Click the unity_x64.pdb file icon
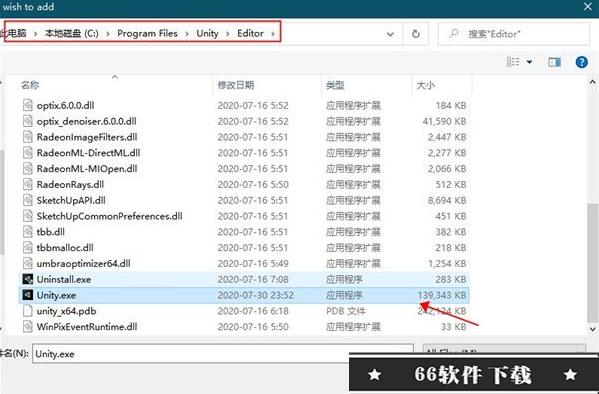 pos(28,311)
